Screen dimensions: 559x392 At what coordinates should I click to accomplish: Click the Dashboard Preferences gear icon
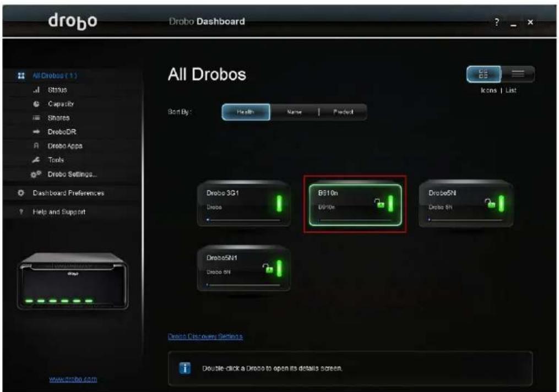(21, 193)
